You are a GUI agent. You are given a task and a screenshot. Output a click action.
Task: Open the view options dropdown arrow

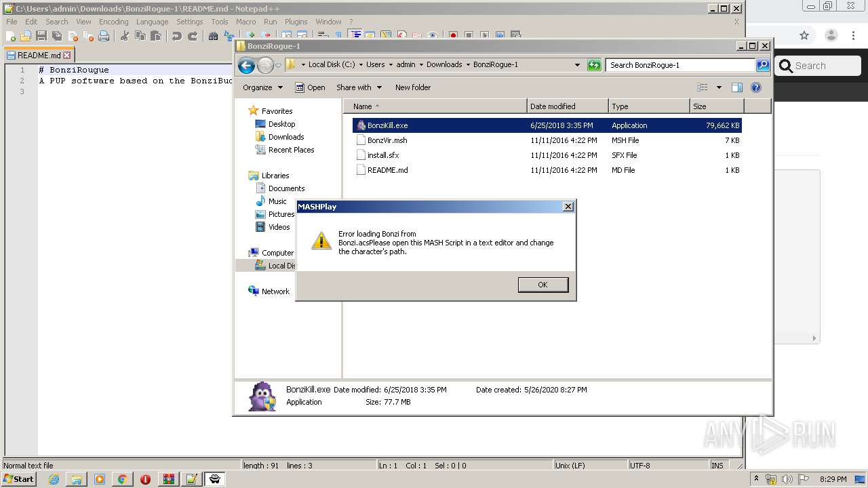(x=719, y=87)
